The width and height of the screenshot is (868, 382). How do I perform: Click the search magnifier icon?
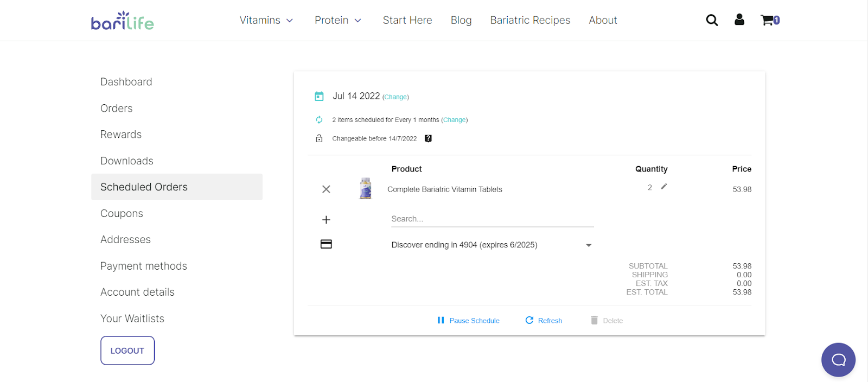(x=712, y=20)
